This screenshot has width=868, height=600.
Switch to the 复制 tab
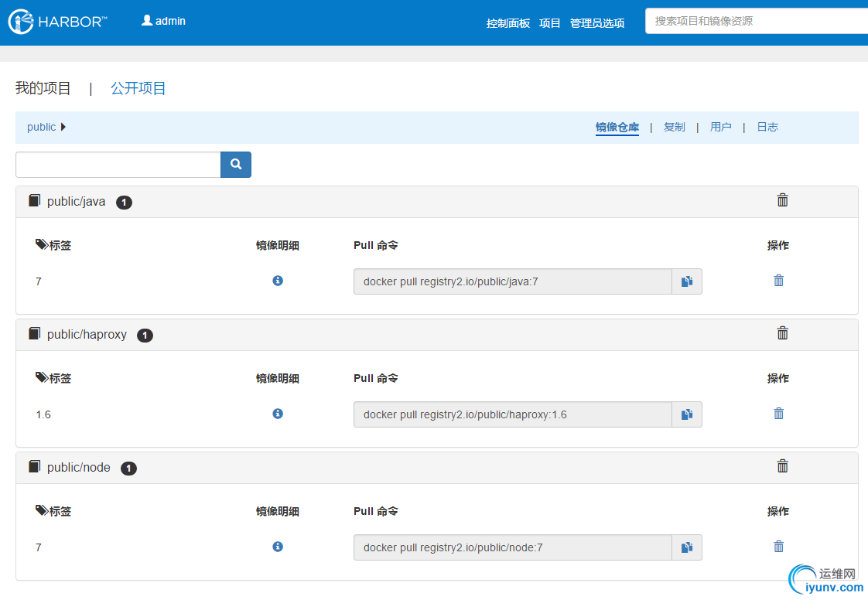click(x=674, y=127)
